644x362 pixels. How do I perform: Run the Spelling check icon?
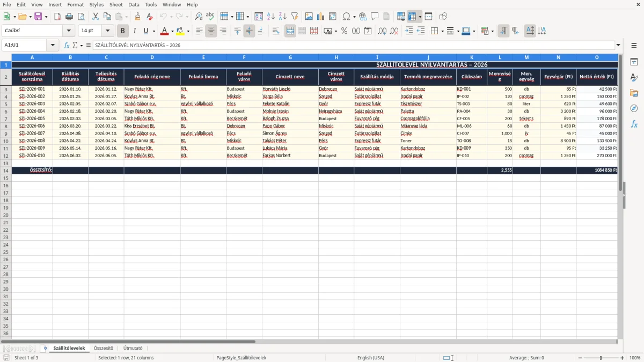(210, 17)
